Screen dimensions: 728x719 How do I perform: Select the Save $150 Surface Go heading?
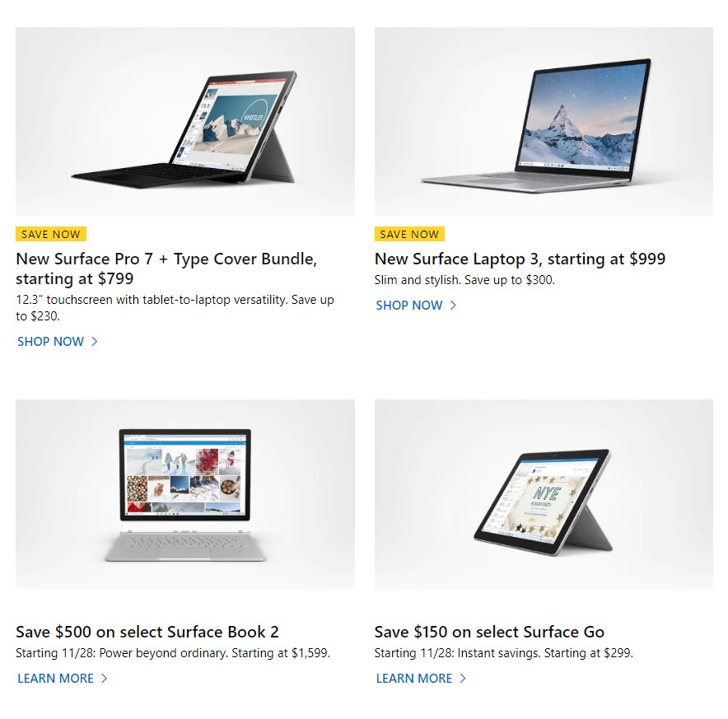point(489,632)
